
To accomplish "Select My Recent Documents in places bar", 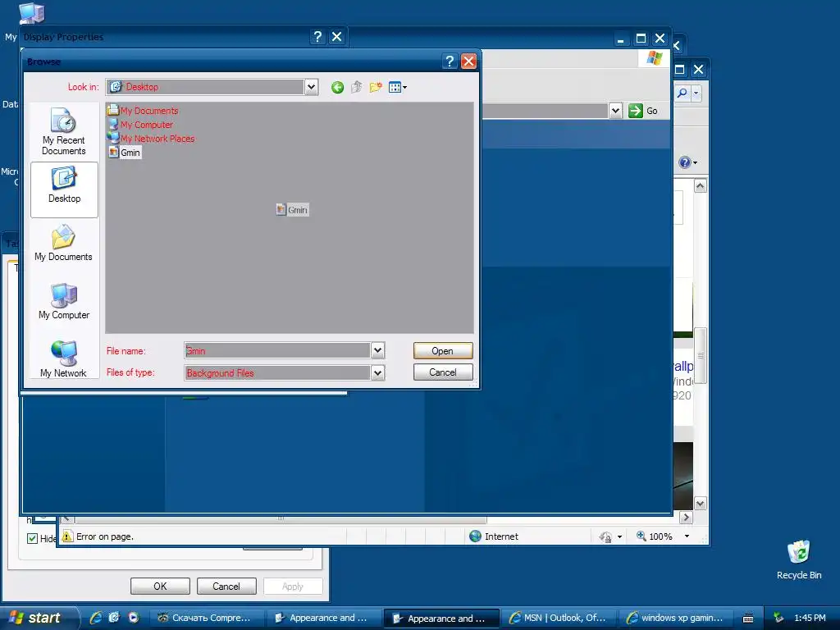I will point(64,132).
